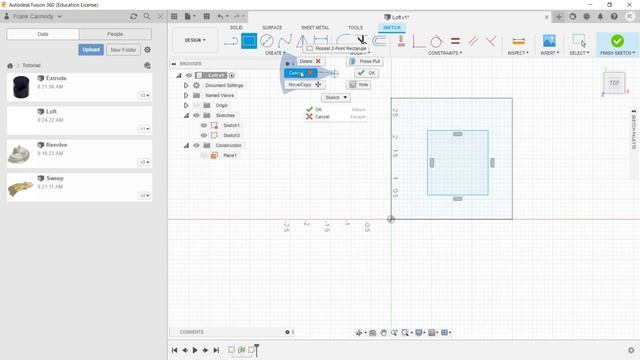Apply the Perpendicular constraint
640x360 pixels.
coord(491,41)
